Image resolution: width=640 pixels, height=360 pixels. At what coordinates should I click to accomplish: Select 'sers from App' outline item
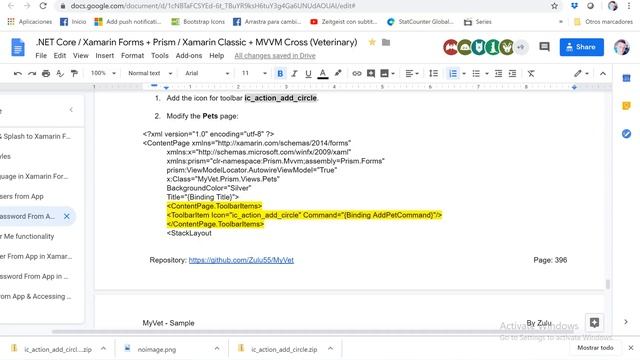pos(22,196)
